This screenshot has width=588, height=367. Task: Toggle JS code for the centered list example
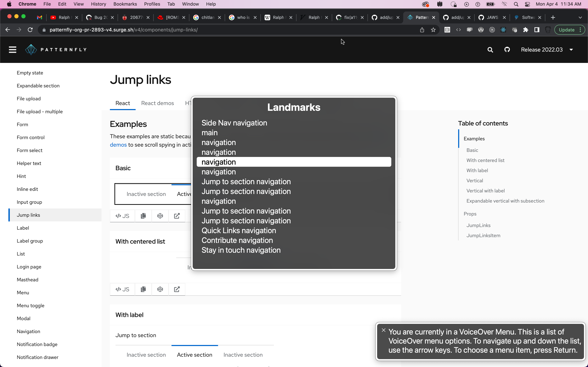(122, 289)
